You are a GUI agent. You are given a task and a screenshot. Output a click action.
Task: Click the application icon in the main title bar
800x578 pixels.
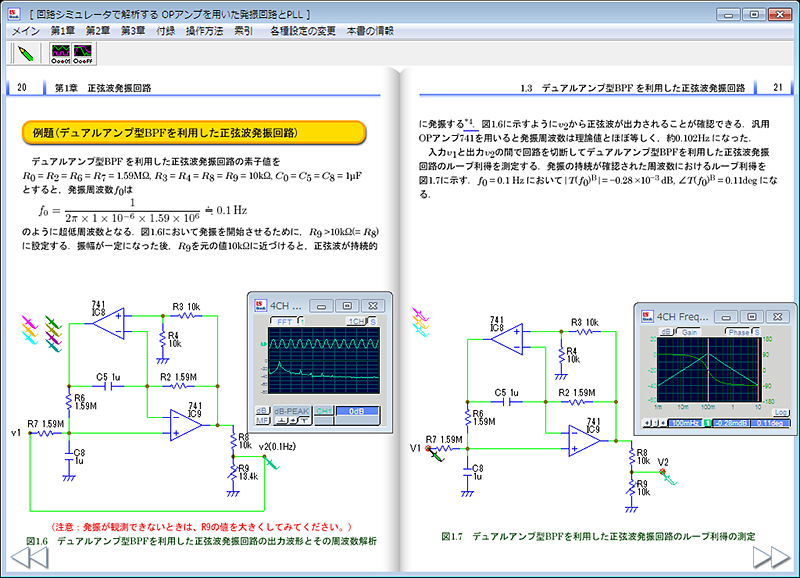14,14
